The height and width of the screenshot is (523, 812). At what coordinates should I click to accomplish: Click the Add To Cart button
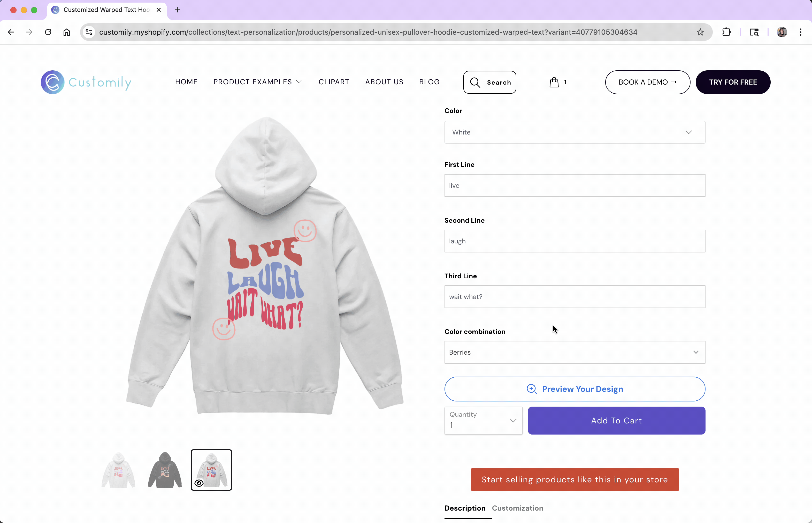(616, 420)
